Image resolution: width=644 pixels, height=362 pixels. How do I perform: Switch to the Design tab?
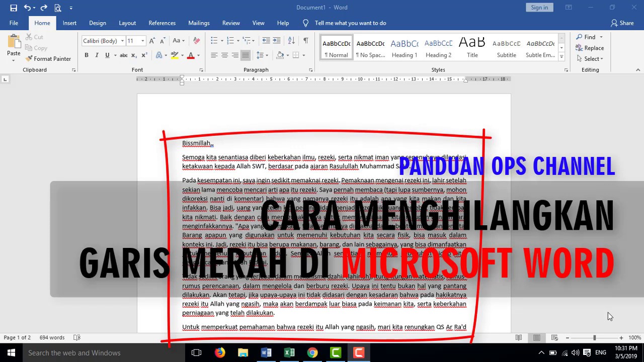pyautogui.click(x=98, y=23)
